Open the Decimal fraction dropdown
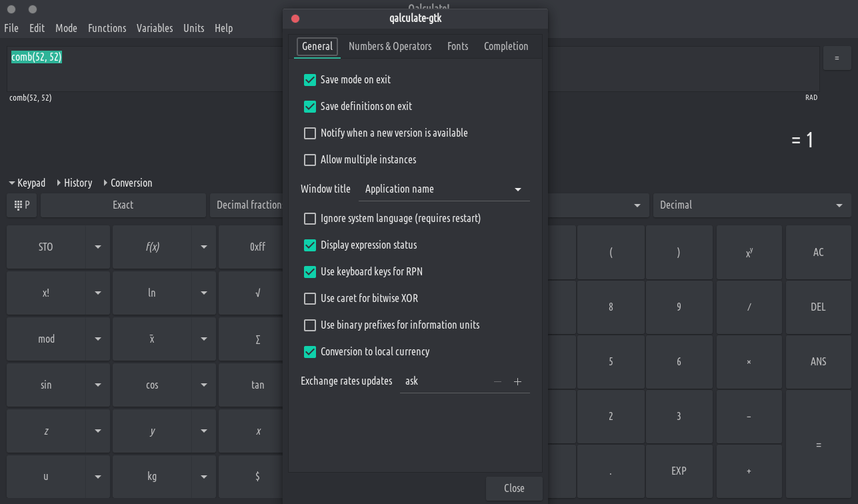The width and height of the screenshot is (858, 504). click(x=247, y=205)
